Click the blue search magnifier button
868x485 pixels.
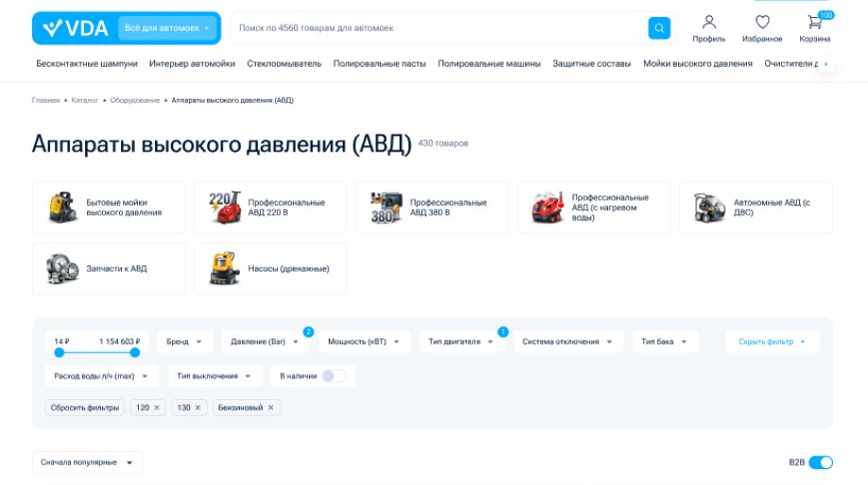coord(658,28)
